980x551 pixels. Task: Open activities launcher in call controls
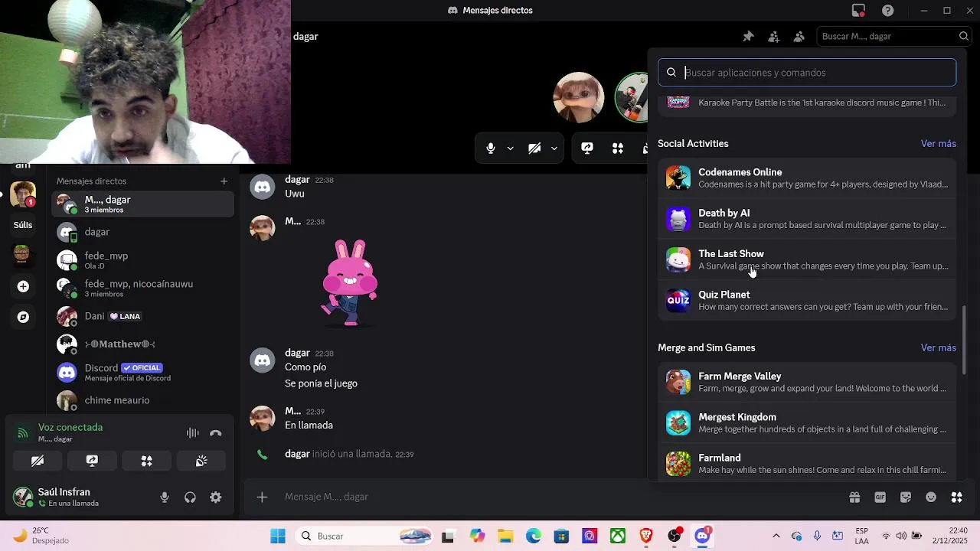pyautogui.click(x=618, y=148)
